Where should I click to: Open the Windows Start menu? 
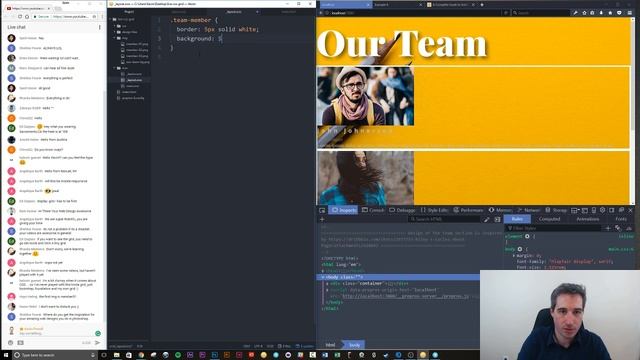point(5,355)
